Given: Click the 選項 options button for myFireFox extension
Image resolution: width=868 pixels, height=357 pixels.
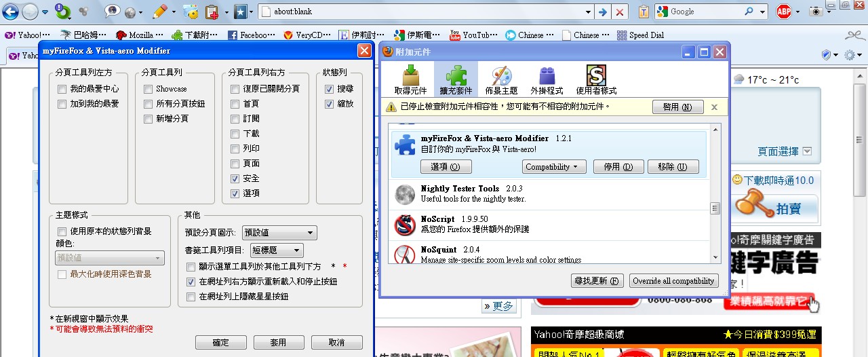Looking at the screenshot, I should coord(446,167).
